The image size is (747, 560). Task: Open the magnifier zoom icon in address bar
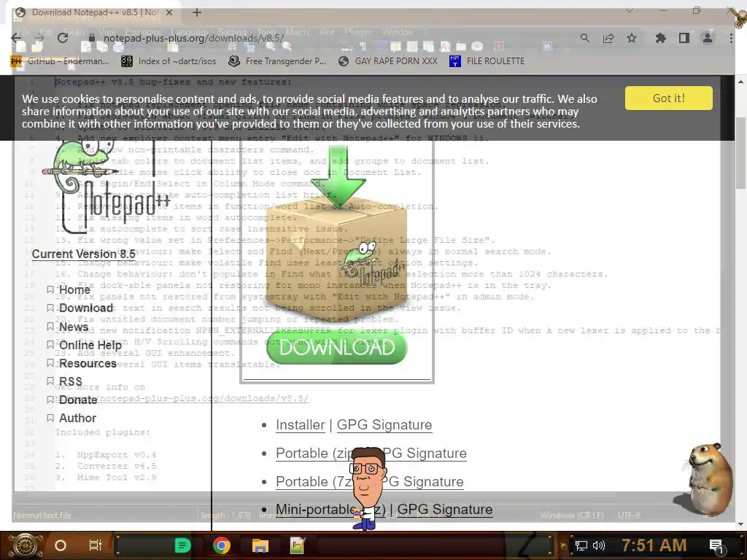(x=584, y=38)
